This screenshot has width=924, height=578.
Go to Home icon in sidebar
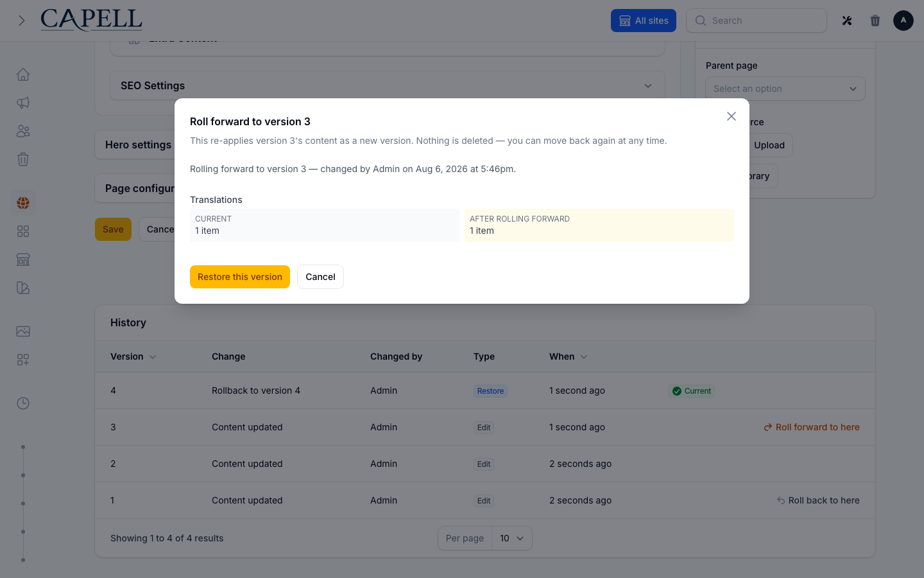click(23, 74)
